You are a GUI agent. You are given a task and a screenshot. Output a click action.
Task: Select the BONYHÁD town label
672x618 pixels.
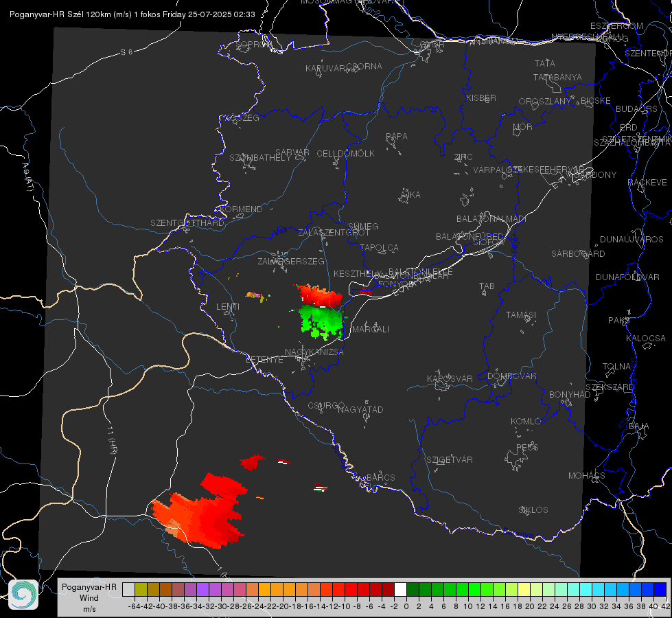tap(570, 395)
